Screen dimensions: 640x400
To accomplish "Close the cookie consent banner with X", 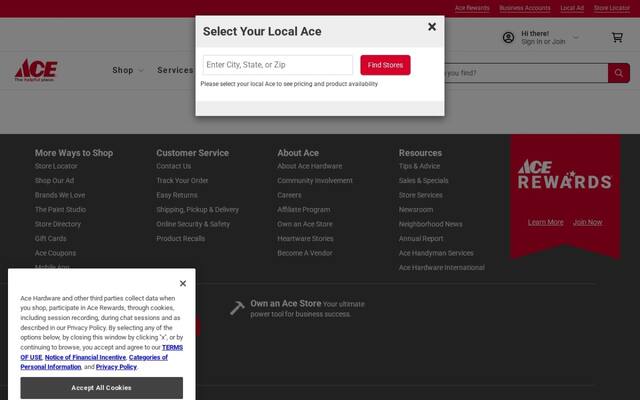I will tap(183, 283).
